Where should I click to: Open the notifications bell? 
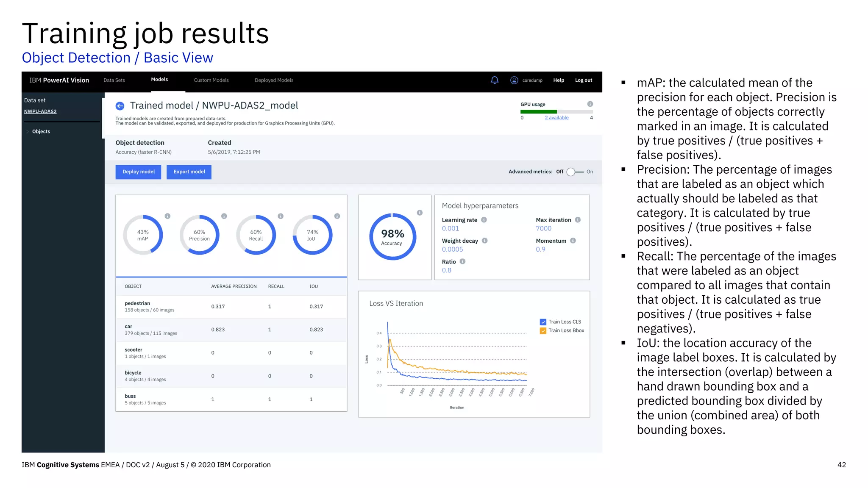(494, 80)
